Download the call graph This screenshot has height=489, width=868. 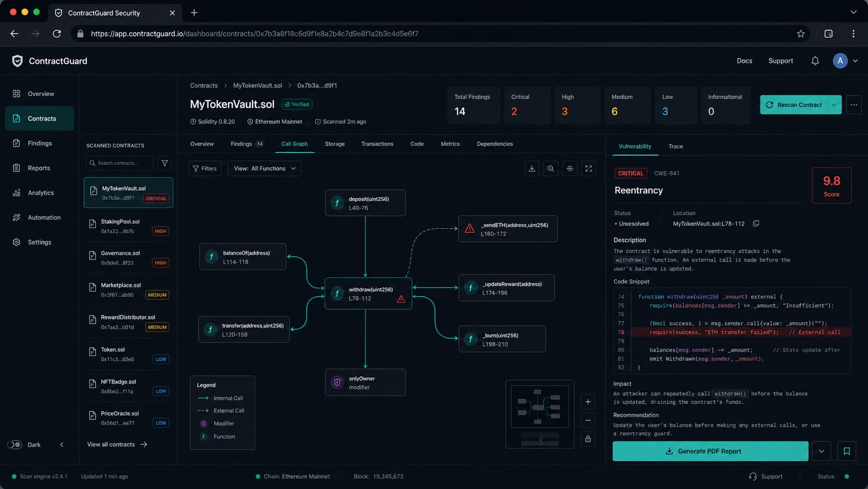532,168
